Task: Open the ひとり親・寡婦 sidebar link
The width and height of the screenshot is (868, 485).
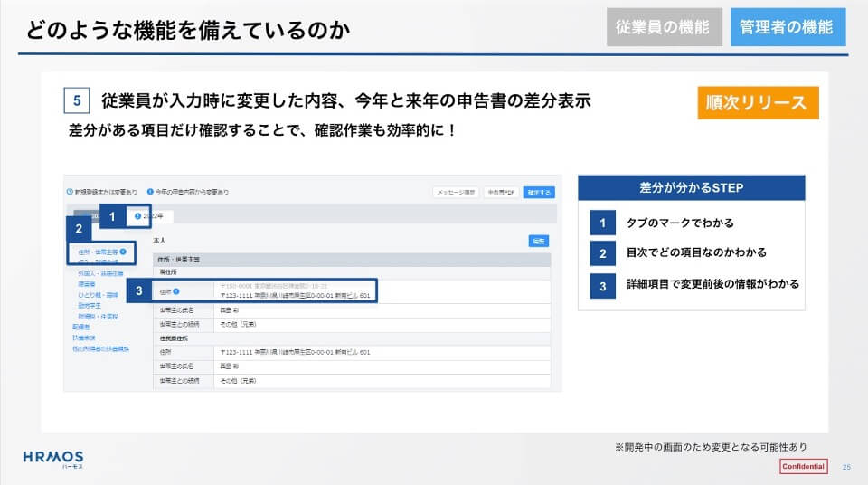Action: (98, 294)
